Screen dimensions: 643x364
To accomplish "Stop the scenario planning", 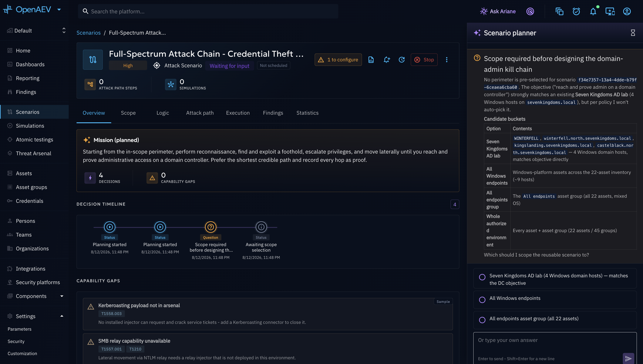I will pos(424,59).
